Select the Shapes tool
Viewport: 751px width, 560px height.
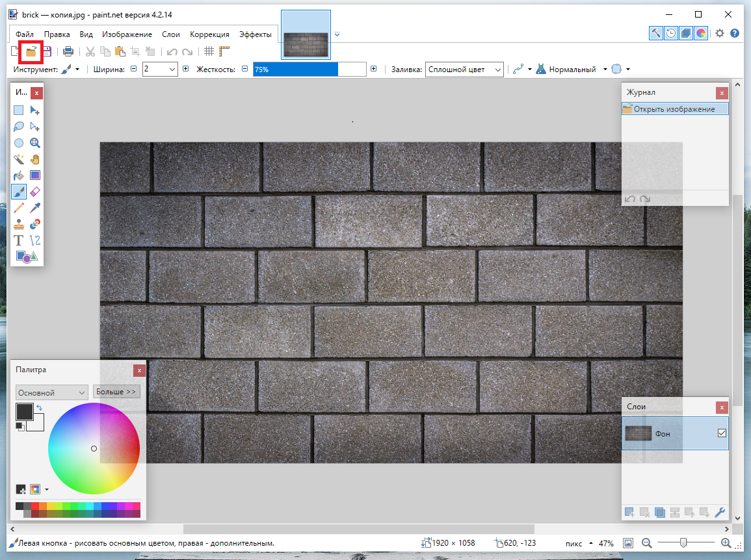[x=27, y=257]
